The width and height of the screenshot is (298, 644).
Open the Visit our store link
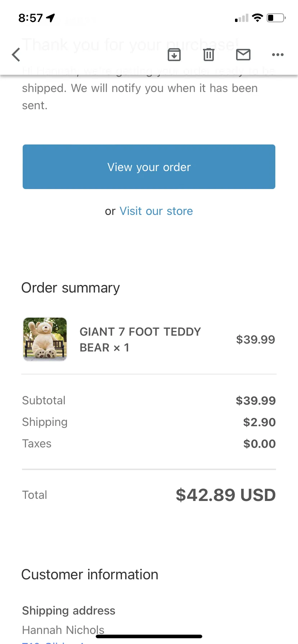coord(156,211)
